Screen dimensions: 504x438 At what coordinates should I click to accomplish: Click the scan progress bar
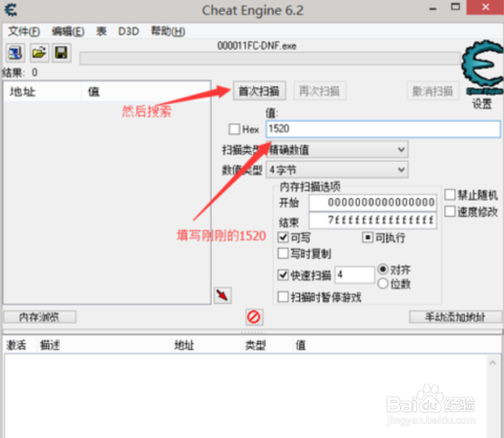click(x=270, y=59)
